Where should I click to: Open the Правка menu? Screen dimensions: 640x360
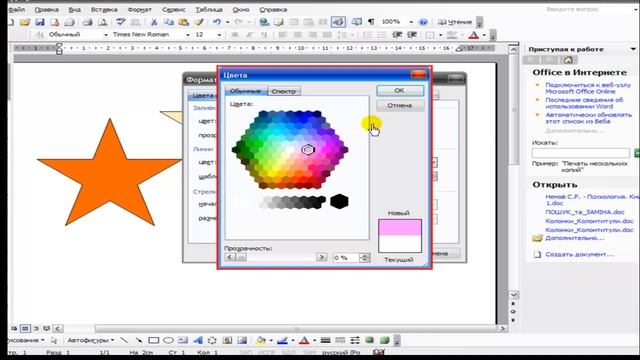[47, 9]
